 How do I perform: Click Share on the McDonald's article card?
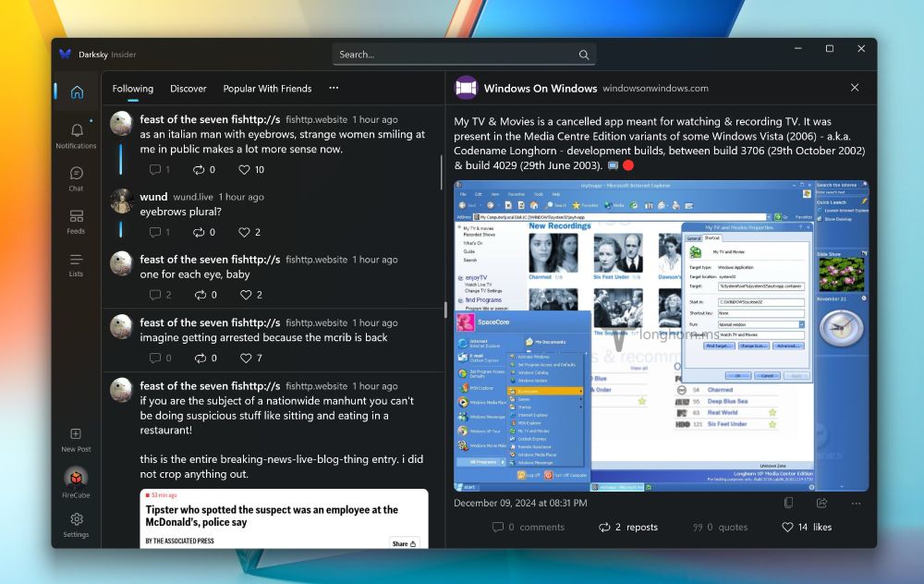[x=405, y=543]
